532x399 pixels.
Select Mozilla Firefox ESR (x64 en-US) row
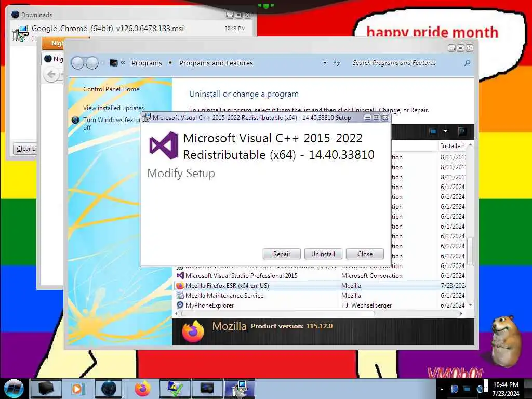point(320,286)
